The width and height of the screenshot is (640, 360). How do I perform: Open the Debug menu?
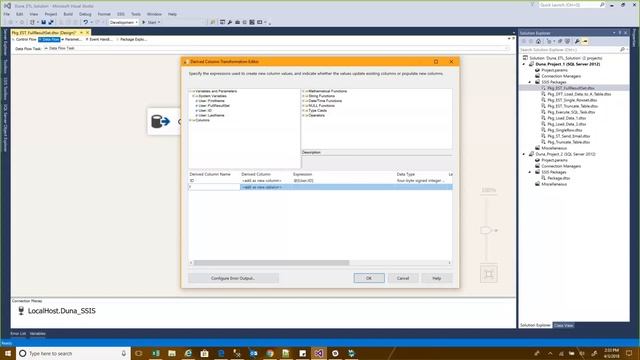point(85,14)
